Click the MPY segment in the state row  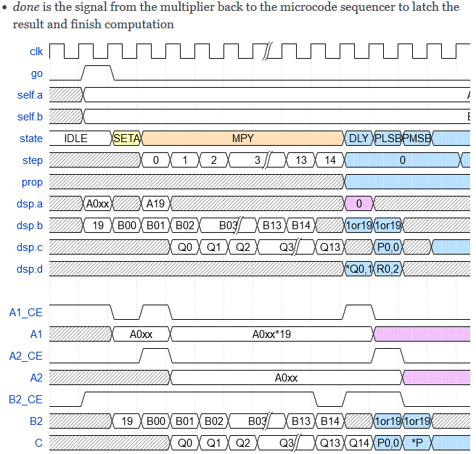tap(242, 139)
